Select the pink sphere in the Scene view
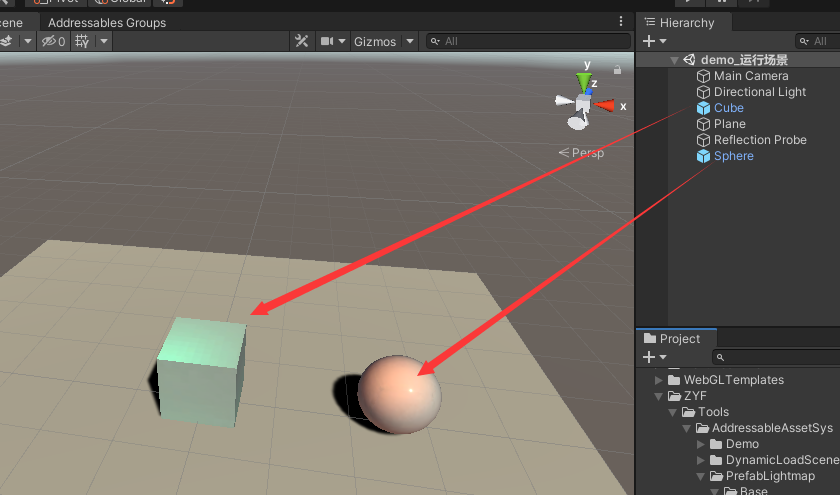The width and height of the screenshot is (840, 495). click(x=399, y=394)
